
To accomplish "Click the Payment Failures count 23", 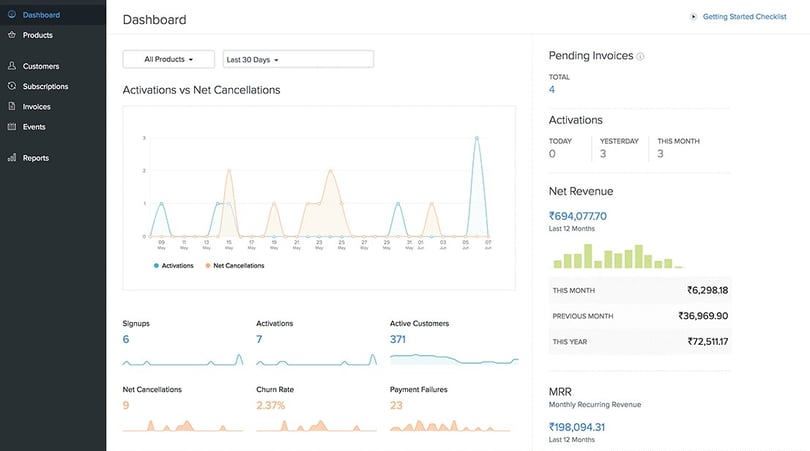I will click(x=396, y=405).
